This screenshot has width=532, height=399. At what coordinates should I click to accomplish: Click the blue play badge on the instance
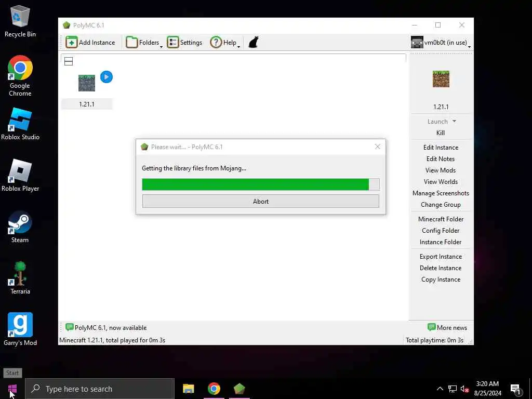pos(107,77)
